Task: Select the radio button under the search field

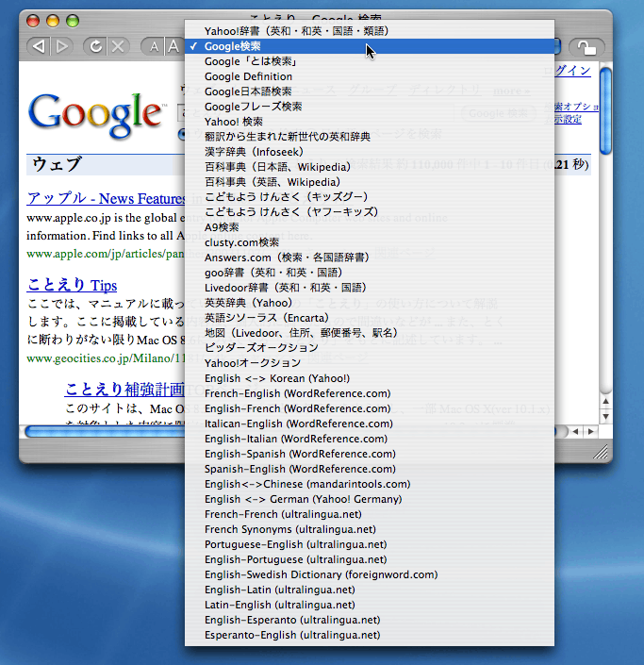Action: [181, 135]
